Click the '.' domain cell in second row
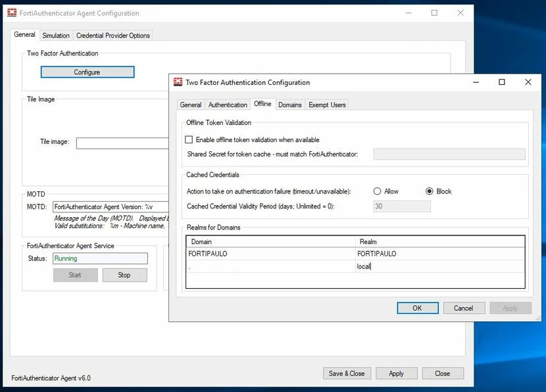This screenshot has width=546, height=392. (270, 266)
